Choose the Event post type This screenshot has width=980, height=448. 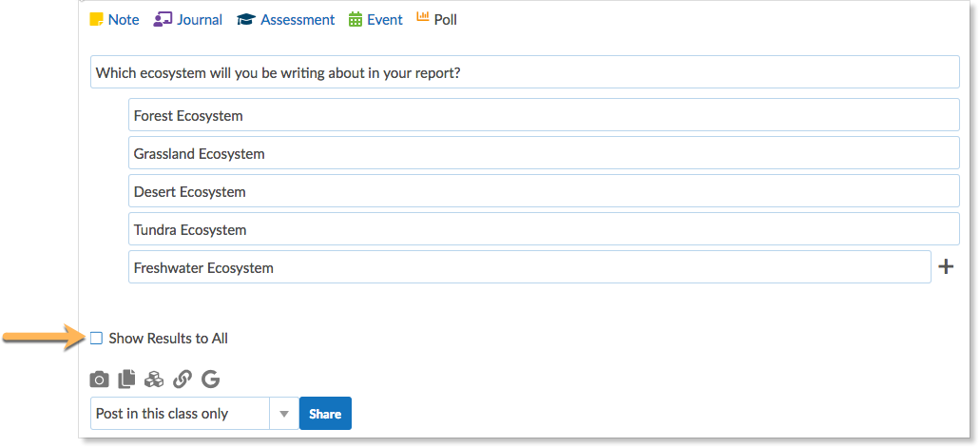[375, 20]
